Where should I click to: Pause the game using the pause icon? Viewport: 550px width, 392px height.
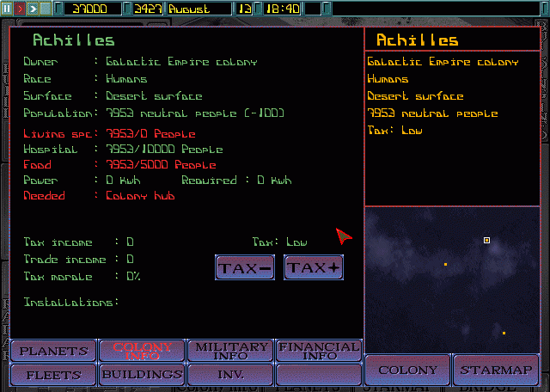point(7,8)
